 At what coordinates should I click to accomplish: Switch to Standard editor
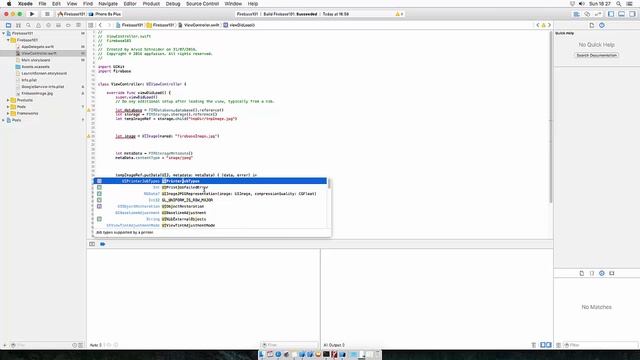point(576,14)
